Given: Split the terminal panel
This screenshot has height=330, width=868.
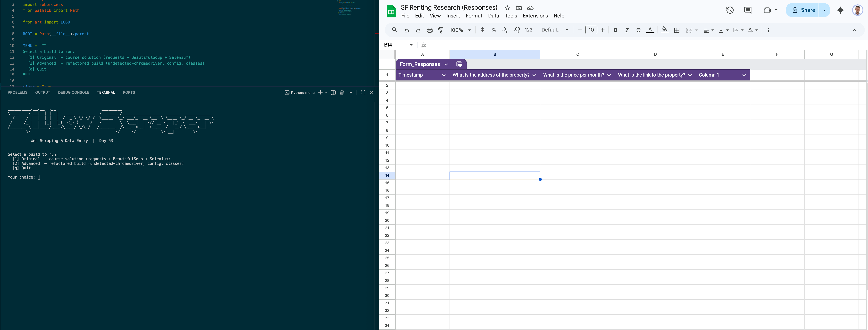Looking at the screenshot, I should [333, 93].
